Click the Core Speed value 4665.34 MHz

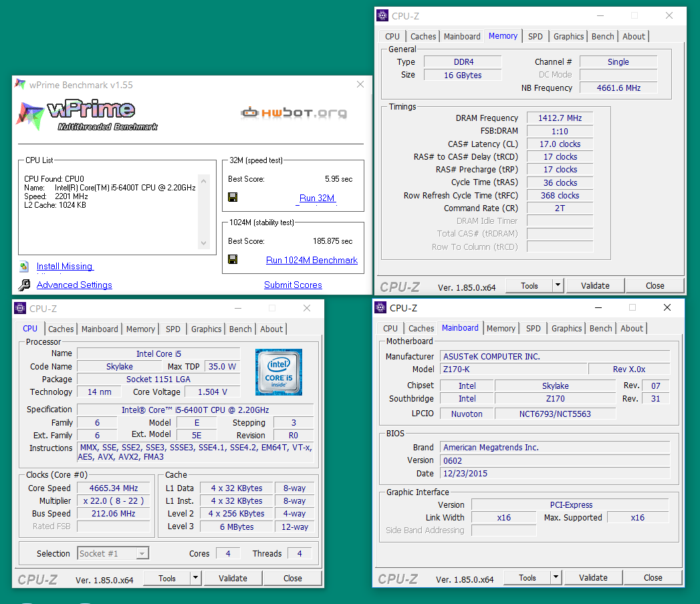(114, 488)
